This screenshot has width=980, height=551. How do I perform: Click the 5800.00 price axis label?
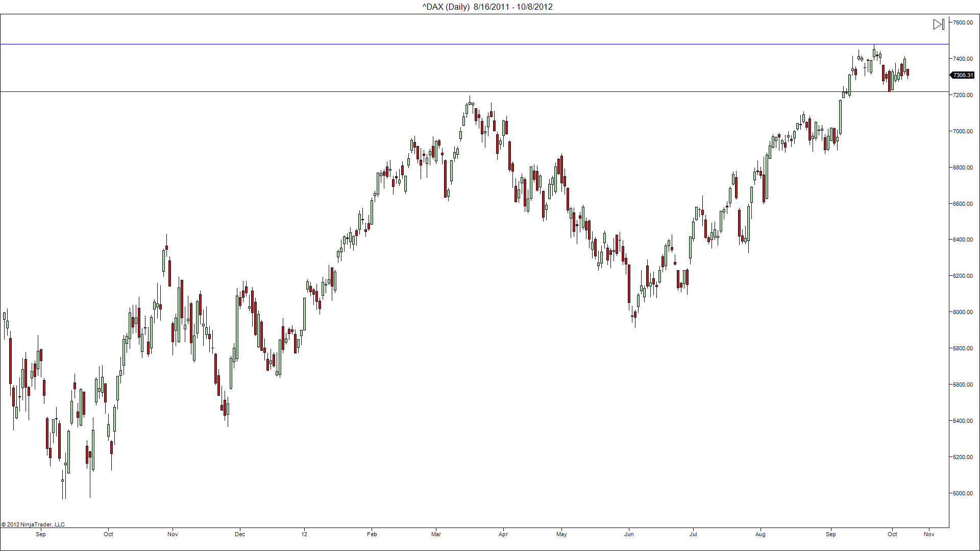963,348
